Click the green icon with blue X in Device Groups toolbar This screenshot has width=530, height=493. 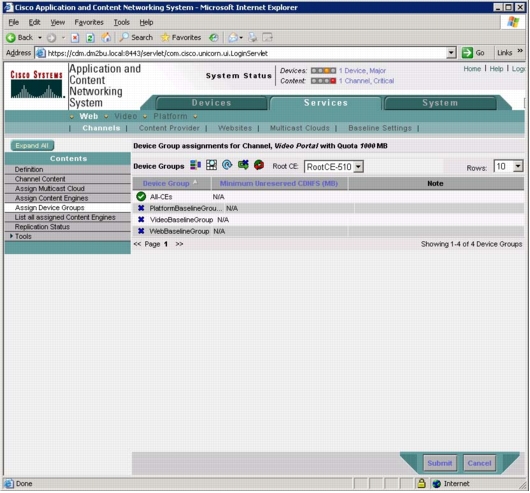[x=243, y=165]
